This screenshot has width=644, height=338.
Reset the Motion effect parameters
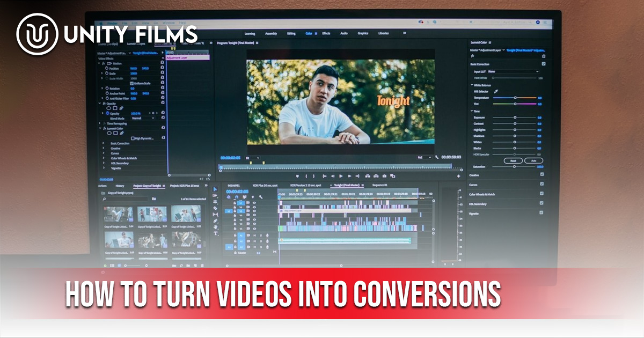coord(163,63)
